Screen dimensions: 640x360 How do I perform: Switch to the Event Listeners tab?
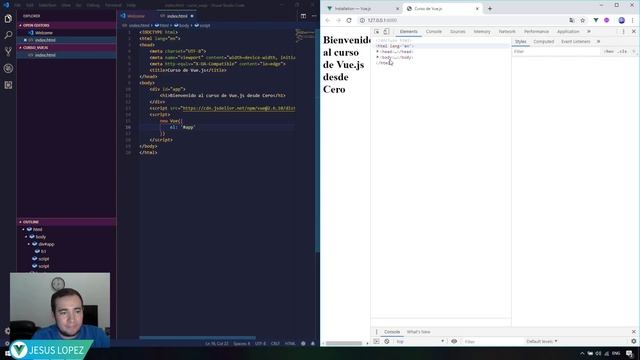click(x=576, y=42)
